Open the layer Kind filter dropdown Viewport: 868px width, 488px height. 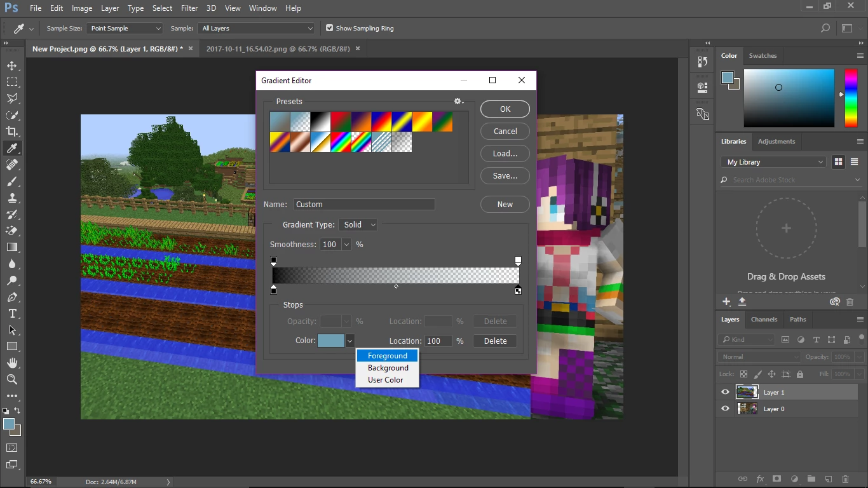pos(747,340)
